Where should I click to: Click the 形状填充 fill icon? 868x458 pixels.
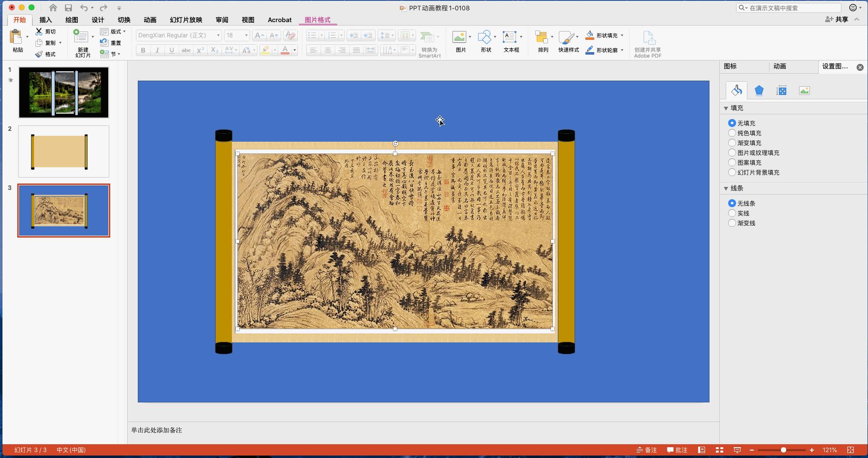pos(590,34)
